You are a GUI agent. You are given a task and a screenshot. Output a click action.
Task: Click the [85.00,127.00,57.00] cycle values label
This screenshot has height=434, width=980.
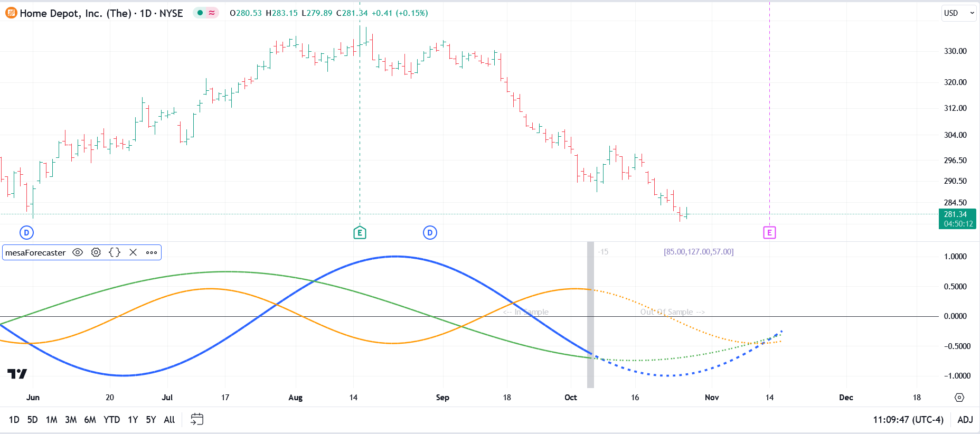point(699,252)
